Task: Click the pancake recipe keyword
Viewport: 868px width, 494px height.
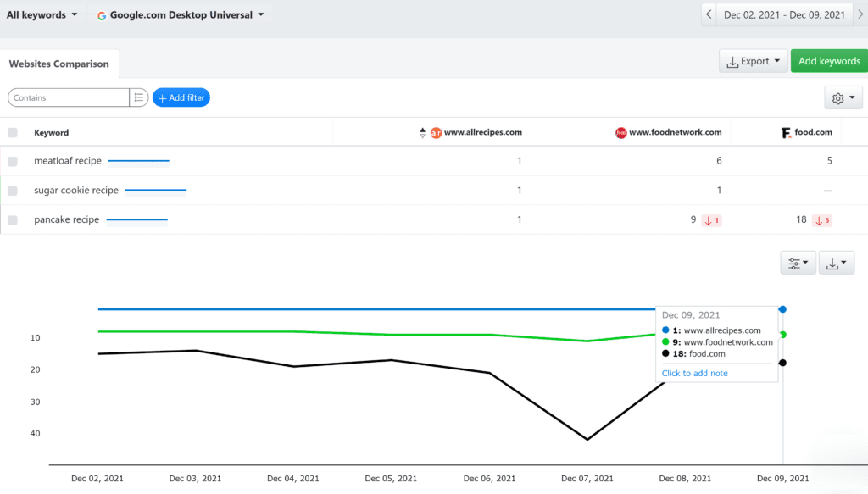Action: (x=66, y=219)
